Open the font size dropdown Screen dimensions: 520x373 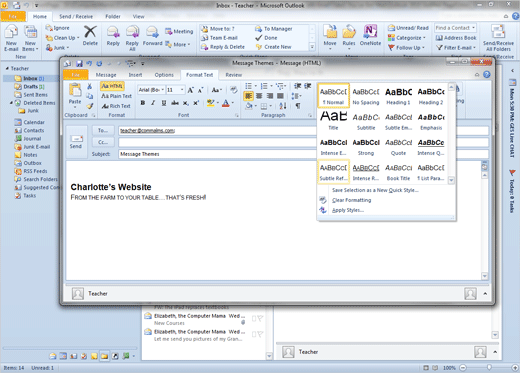click(x=182, y=90)
